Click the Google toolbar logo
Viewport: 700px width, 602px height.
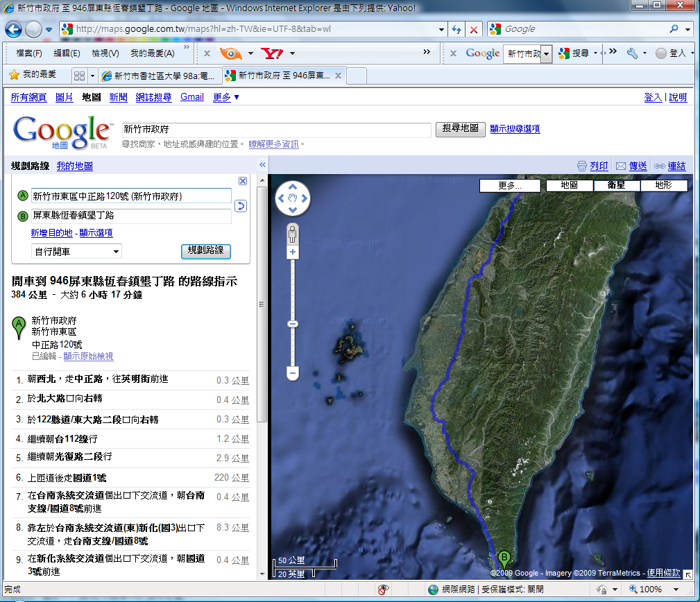[483, 53]
